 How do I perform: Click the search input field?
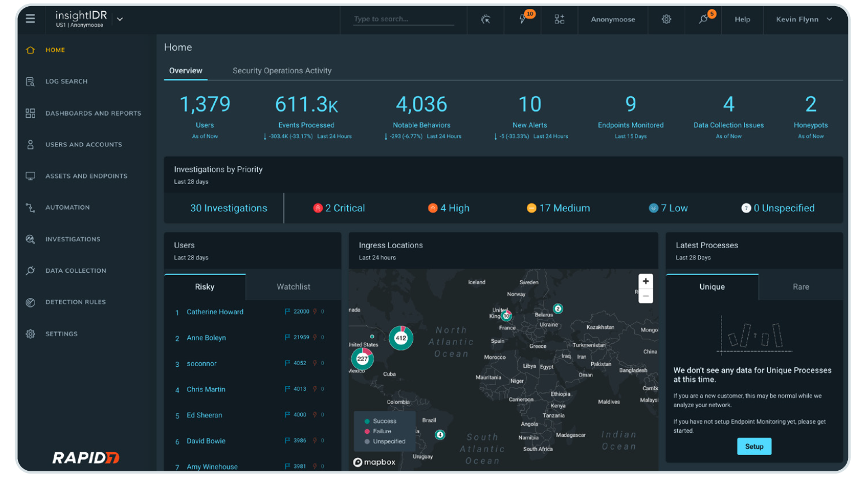tap(403, 19)
